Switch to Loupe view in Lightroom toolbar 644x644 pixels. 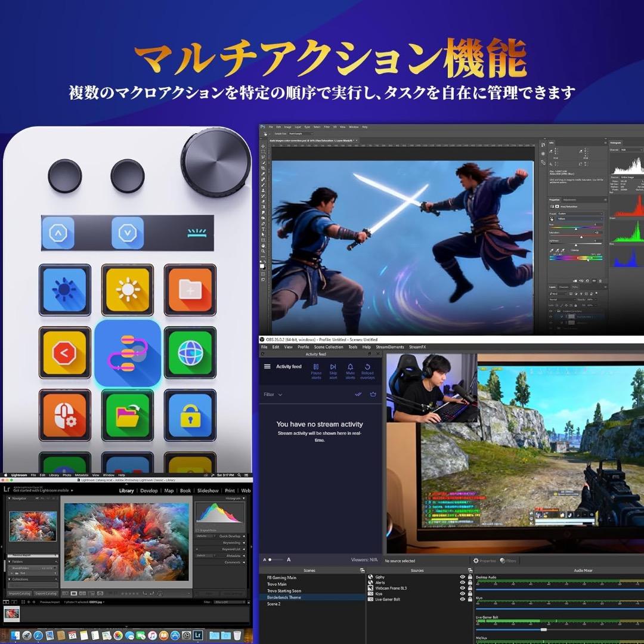[x=74, y=593]
